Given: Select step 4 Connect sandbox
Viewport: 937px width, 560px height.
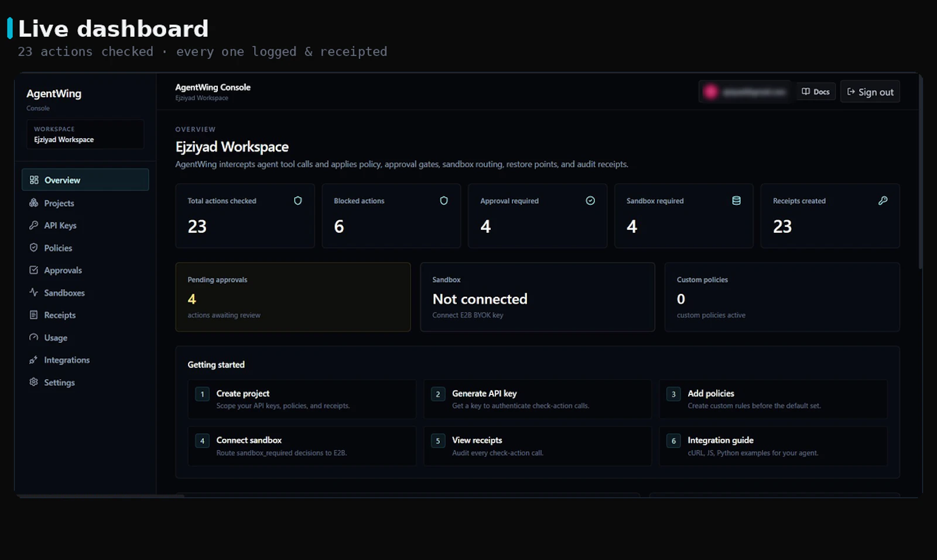Looking at the screenshot, I should 302,446.
